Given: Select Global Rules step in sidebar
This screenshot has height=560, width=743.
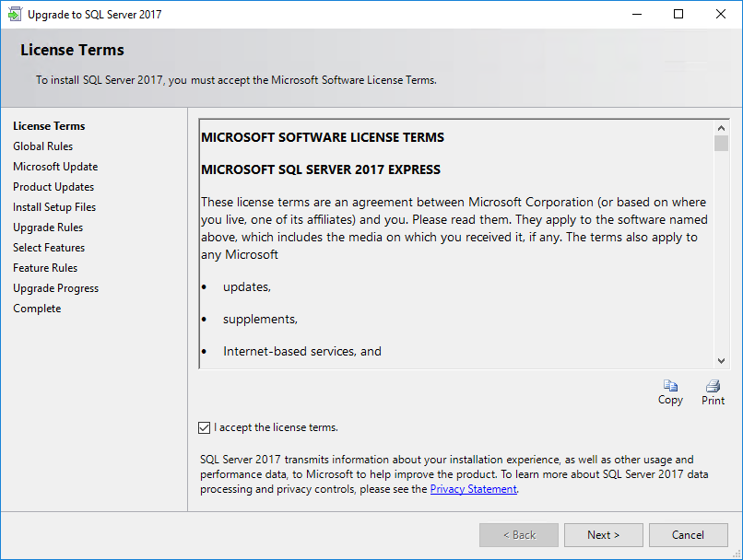Looking at the screenshot, I should tap(43, 146).
